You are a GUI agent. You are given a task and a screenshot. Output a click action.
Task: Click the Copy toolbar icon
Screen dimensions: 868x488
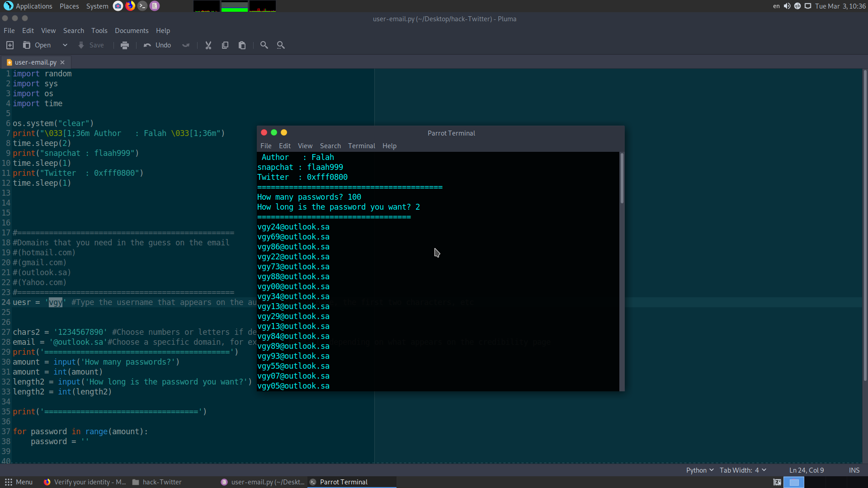(x=225, y=45)
